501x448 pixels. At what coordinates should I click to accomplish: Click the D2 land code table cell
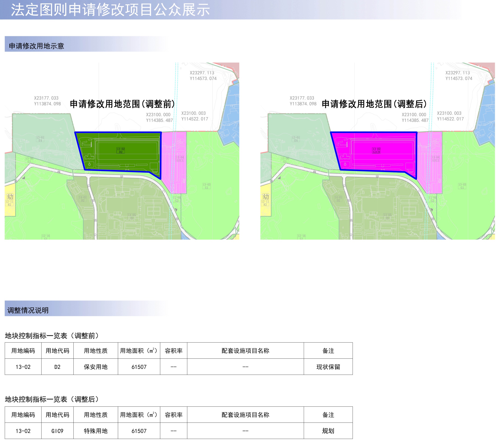click(57, 367)
